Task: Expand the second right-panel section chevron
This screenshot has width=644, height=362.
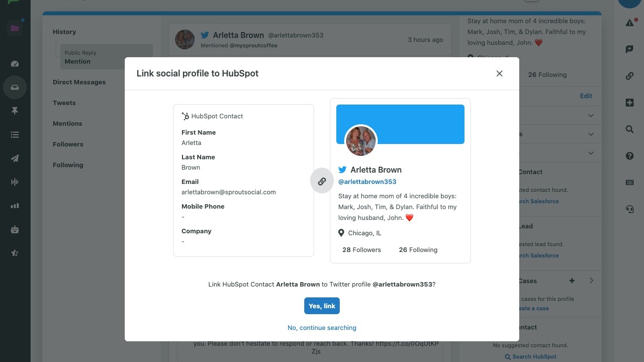Action: pyautogui.click(x=590, y=134)
